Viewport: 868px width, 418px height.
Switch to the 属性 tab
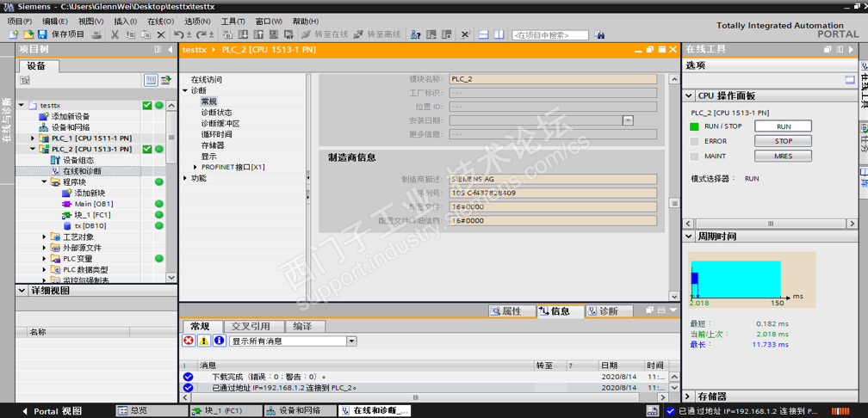(x=512, y=311)
